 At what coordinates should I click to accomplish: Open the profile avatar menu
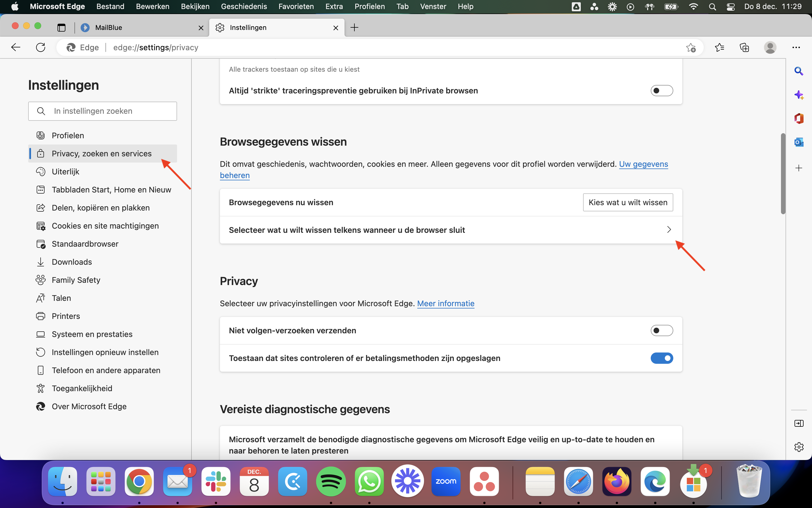click(x=770, y=47)
